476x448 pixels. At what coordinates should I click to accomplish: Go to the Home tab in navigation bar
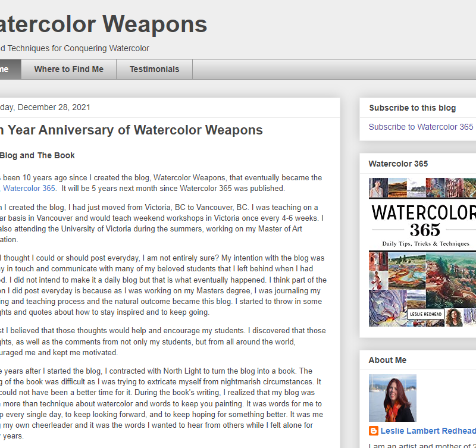10,69
